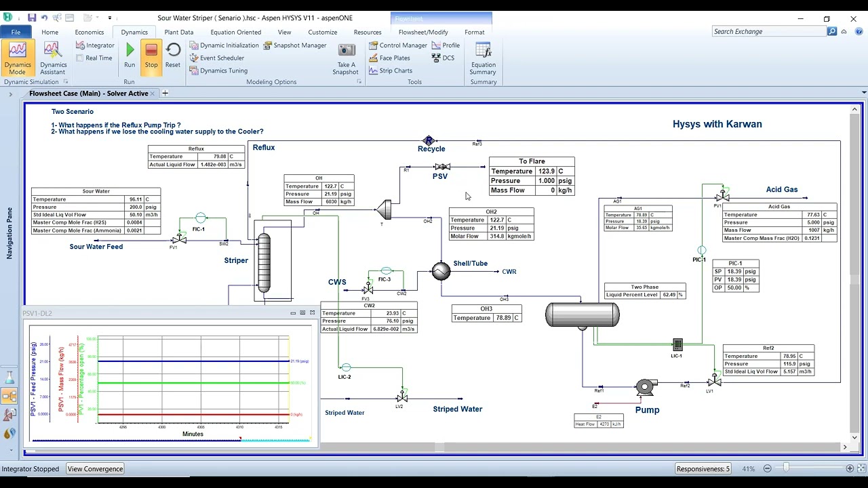Open Dynamic Simulation group dialog launcher
This screenshot has width=868, height=488.
pyautogui.click(x=66, y=82)
